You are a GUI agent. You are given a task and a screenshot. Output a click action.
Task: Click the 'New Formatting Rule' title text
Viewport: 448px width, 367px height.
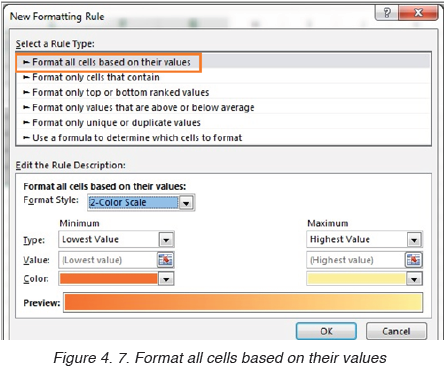tap(57, 16)
